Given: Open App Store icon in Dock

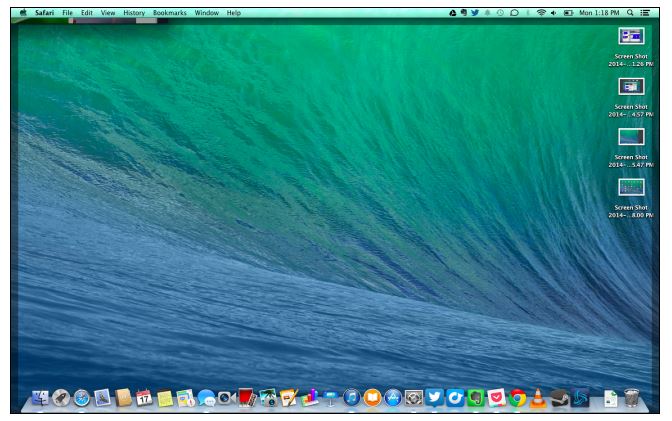Looking at the screenshot, I should pyautogui.click(x=393, y=398).
